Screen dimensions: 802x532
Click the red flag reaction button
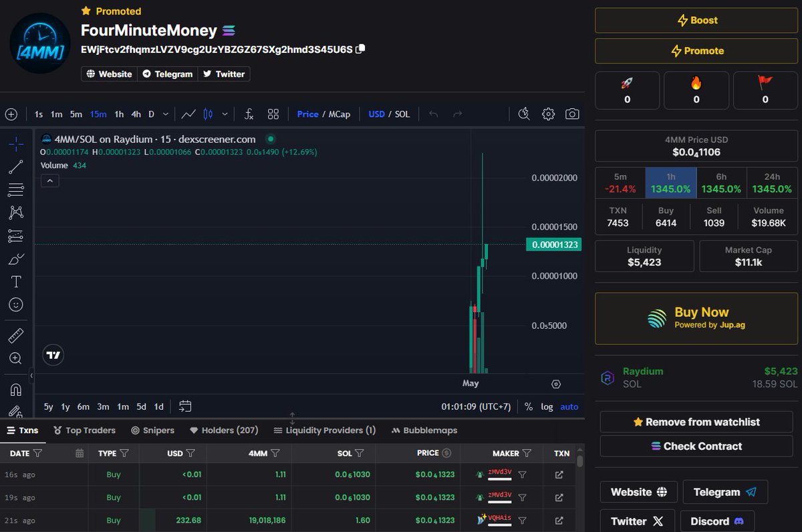pyautogui.click(x=765, y=90)
